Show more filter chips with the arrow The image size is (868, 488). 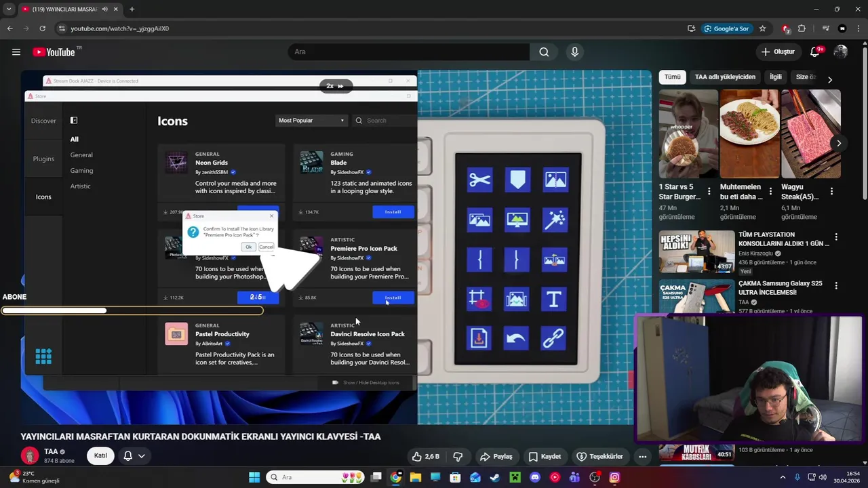pyautogui.click(x=829, y=79)
